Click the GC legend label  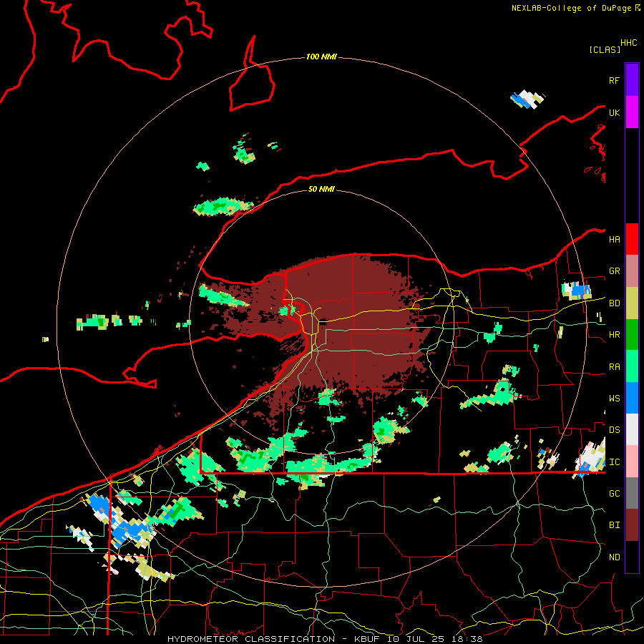614,494
